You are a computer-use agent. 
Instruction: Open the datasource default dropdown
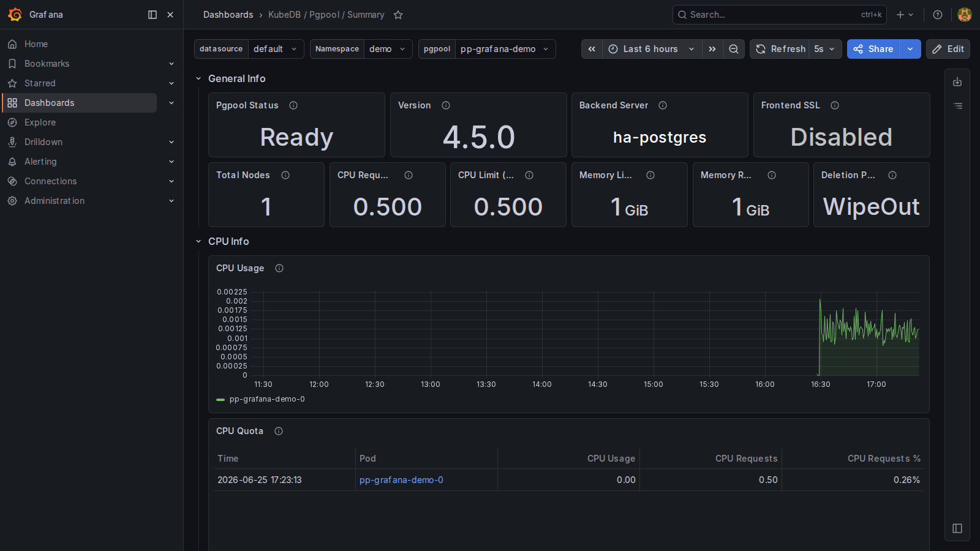tap(276, 49)
